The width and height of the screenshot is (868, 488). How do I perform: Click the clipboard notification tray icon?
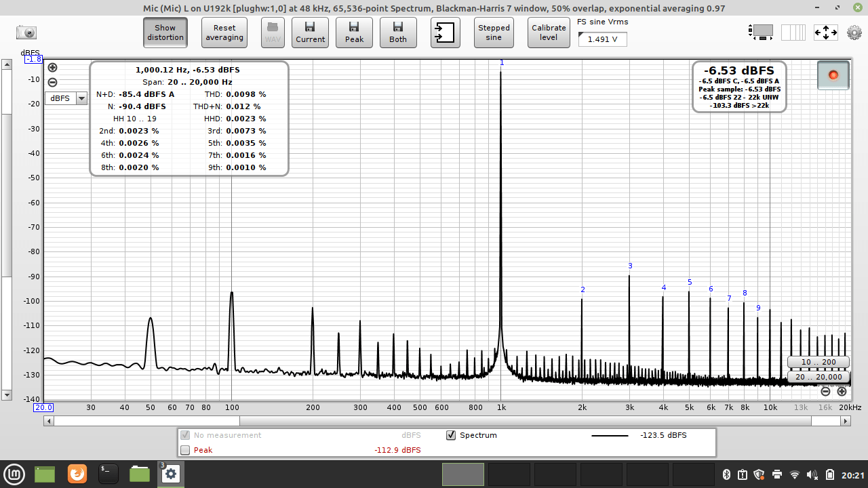pos(742,474)
